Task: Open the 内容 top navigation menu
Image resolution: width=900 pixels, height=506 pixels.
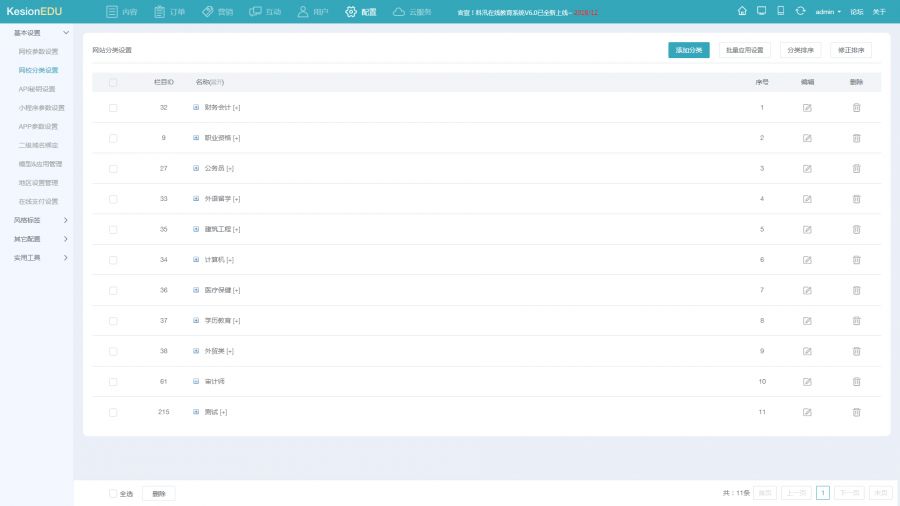Action: point(122,11)
